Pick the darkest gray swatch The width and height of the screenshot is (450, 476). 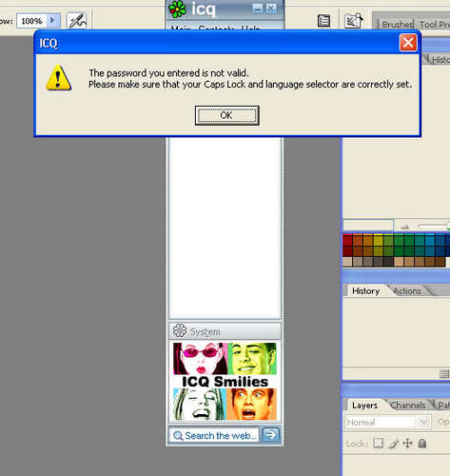tap(388, 262)
